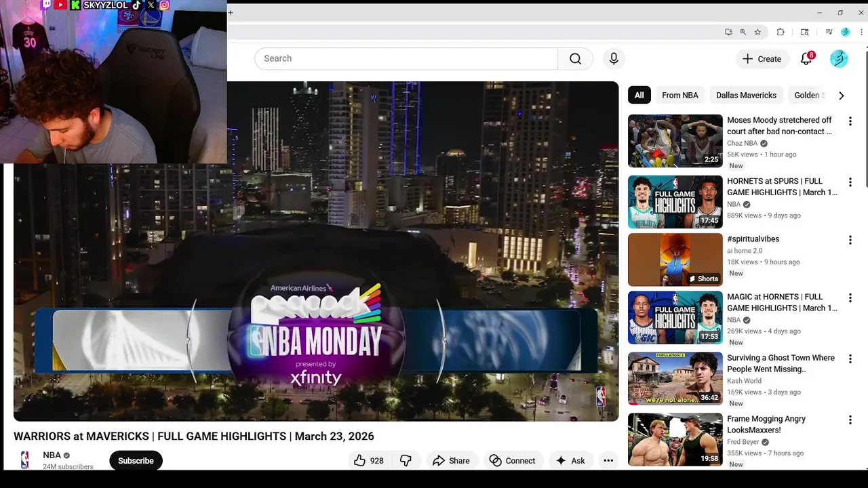This screenshot has width=868, height=488.
Task: Open the Chrome three-dot menu
Action: click(861, 32)
